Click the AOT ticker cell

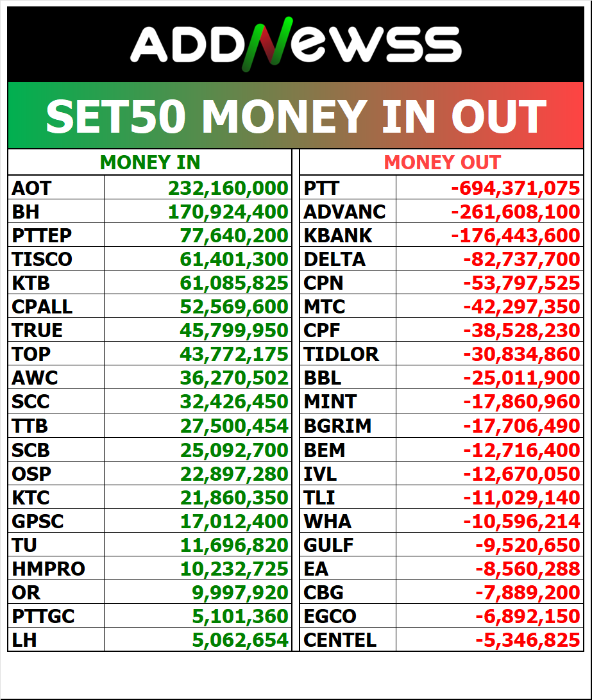click(x=31, y=188)
